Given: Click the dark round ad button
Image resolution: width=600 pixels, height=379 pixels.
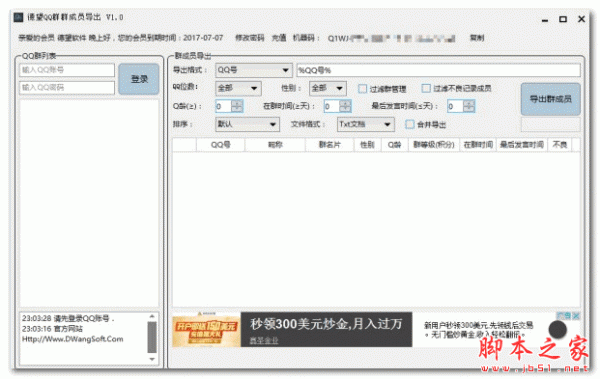Looking at the screenshot, I should [x=558, y=330].
